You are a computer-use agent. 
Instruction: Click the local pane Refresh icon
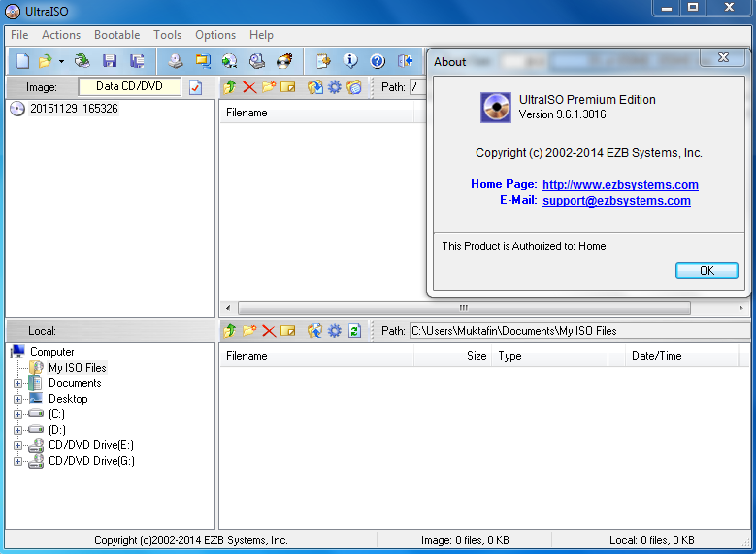355,331
